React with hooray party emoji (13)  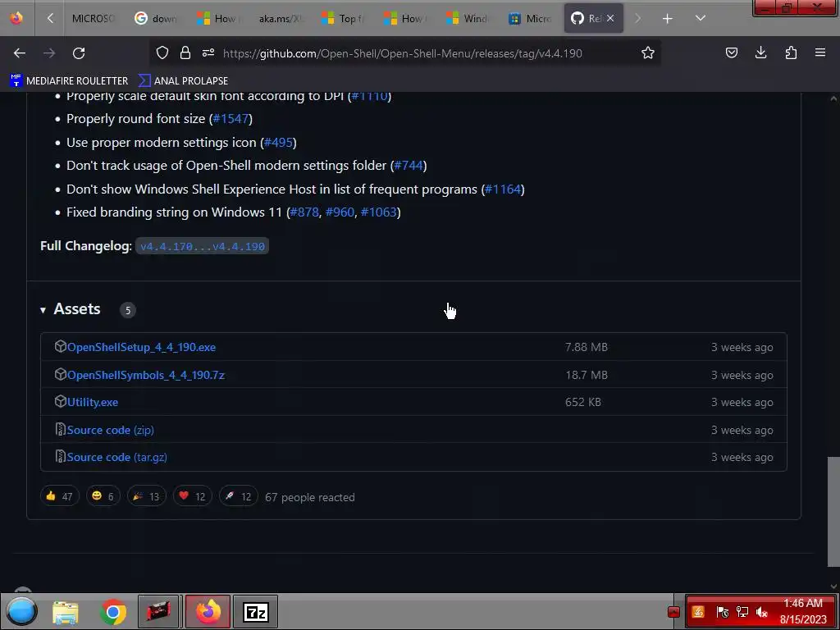pos(146,496)
